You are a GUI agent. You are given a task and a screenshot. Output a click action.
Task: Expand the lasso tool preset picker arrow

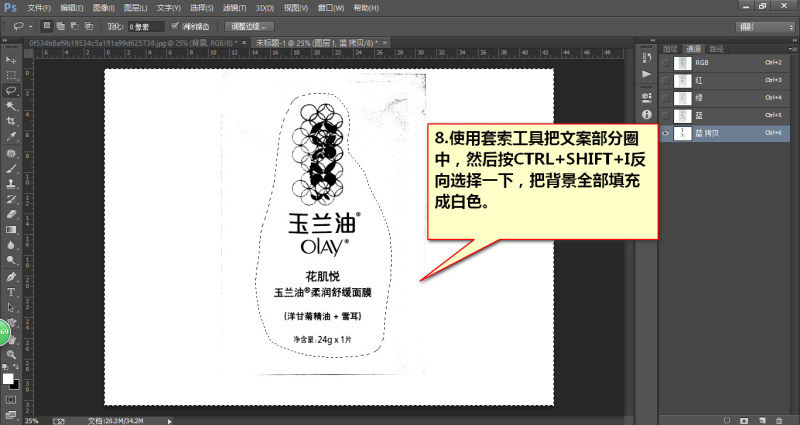(x=31, y=27)
